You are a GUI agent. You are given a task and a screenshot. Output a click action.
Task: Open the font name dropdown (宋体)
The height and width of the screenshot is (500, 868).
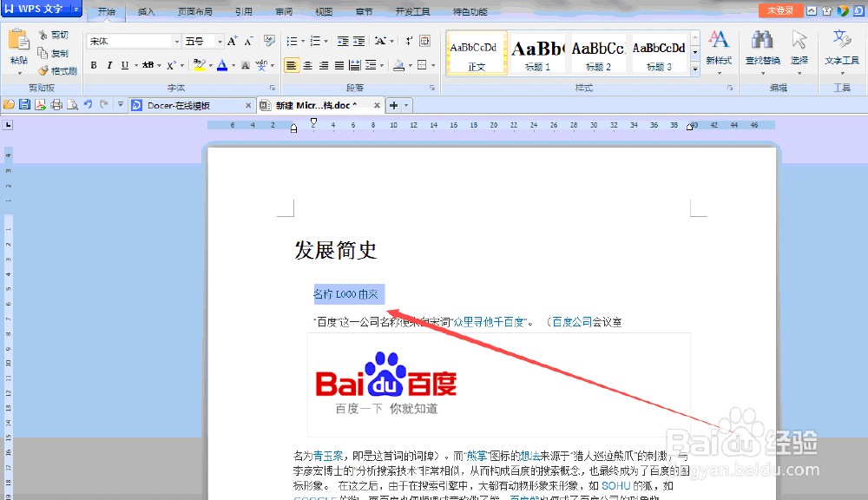click(176, 42)
